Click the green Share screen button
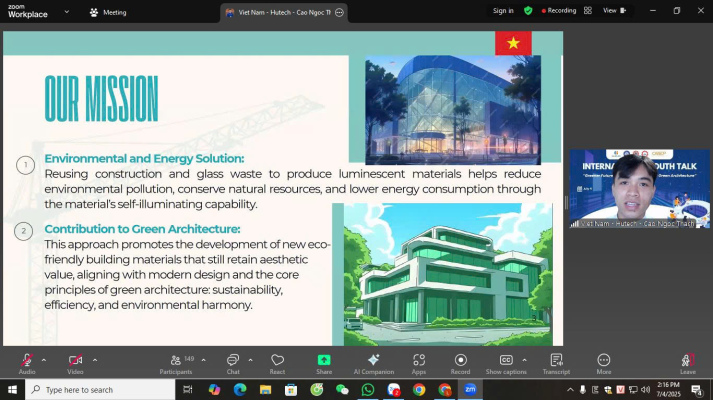 point(324,364)
